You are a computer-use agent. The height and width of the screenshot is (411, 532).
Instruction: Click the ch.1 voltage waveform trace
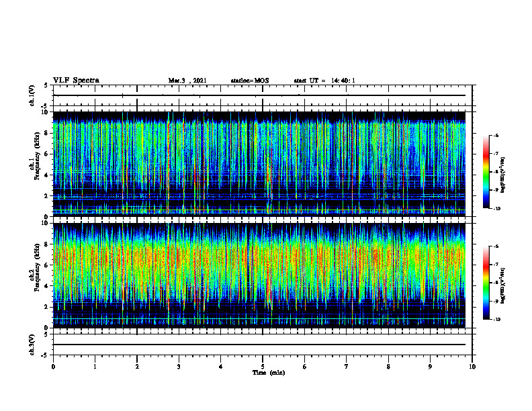coord(259,95)
